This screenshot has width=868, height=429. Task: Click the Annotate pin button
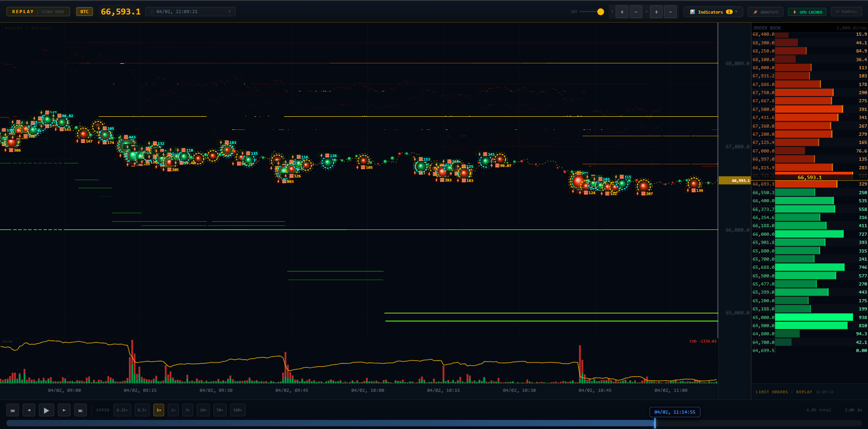click(x=765, y=12)
